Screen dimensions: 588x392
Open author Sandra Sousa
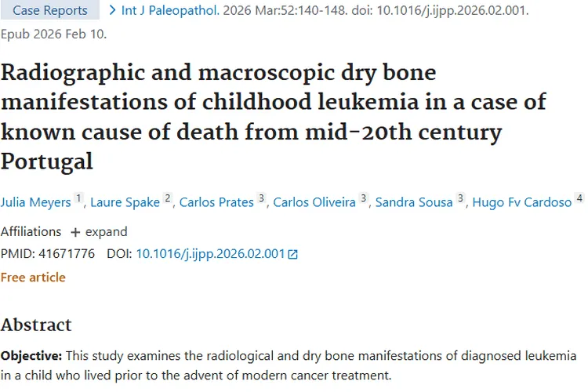point(414,202)
